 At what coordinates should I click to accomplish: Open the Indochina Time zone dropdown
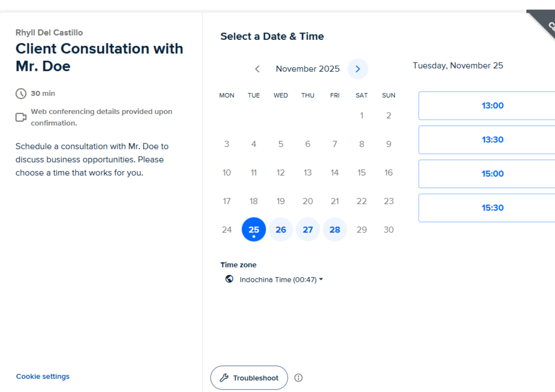[x=278, y=280]
